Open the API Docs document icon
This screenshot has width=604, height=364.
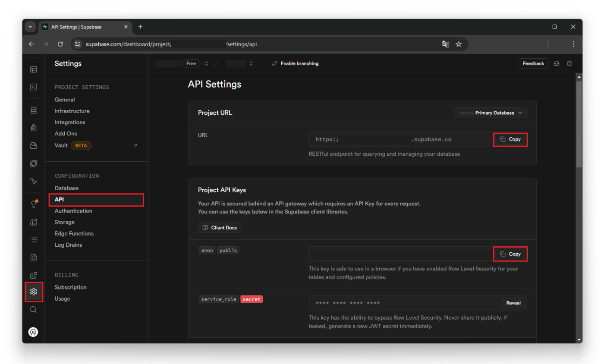(x=33, y=257)
